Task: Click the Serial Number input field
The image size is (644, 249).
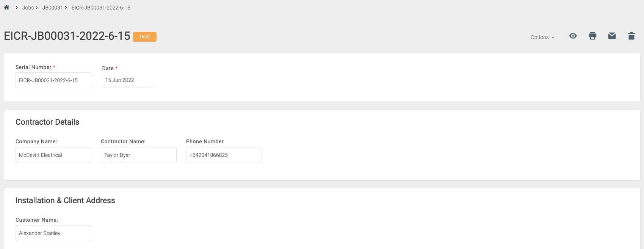Action: click(53, 80)
